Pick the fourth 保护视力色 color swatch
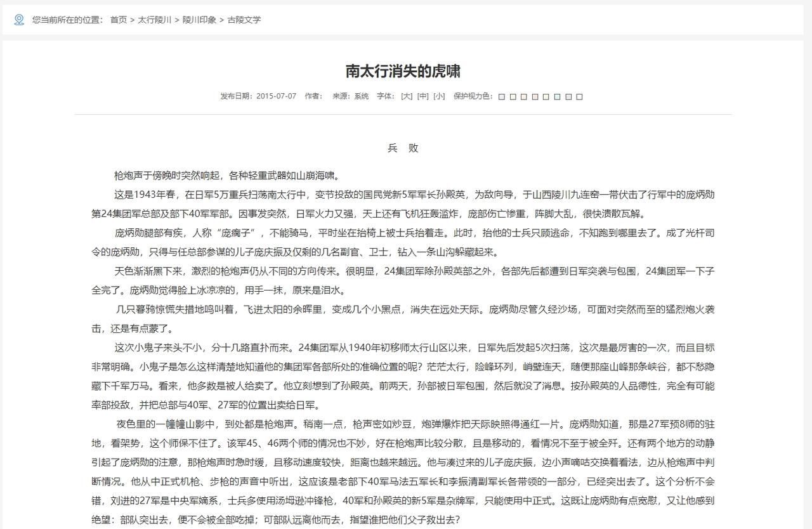Image resolution: width=812 pixels, height=529 pixels. pos(535,97)
